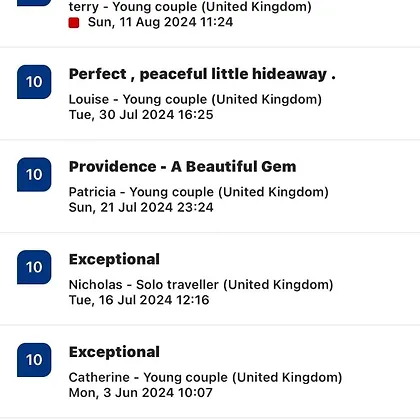420x420 pixels.
Task: Select terry - Young couple reviewer line
Action: 190,7
